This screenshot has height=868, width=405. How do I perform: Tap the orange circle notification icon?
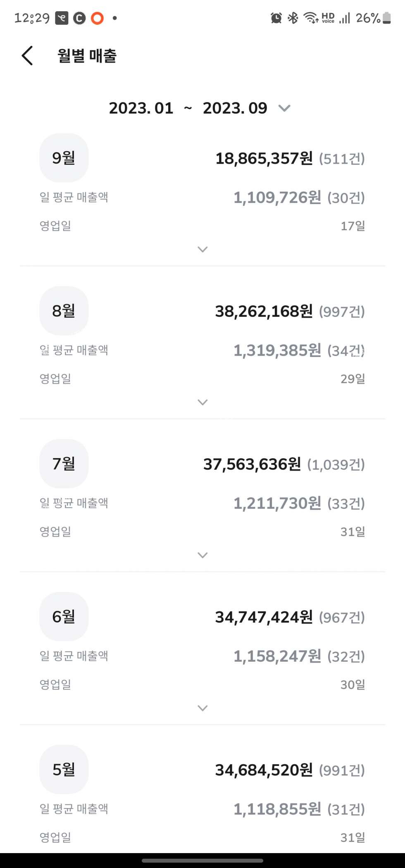(x=97, y=18)
